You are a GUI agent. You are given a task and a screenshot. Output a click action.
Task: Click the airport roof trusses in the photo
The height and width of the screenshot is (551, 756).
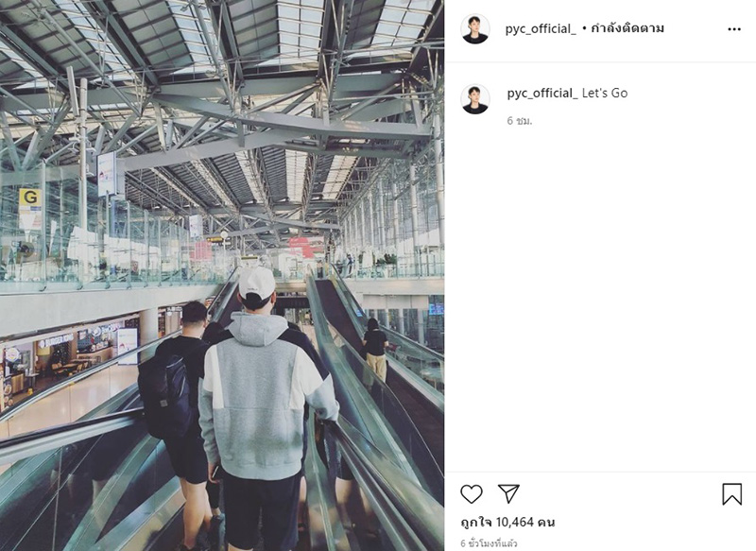click(x=222, y=96)
